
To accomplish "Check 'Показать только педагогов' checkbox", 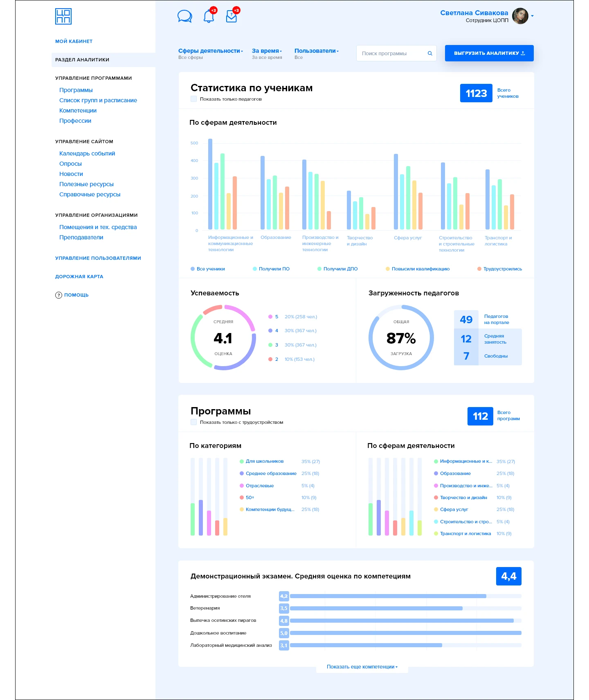I will point(194,99).
